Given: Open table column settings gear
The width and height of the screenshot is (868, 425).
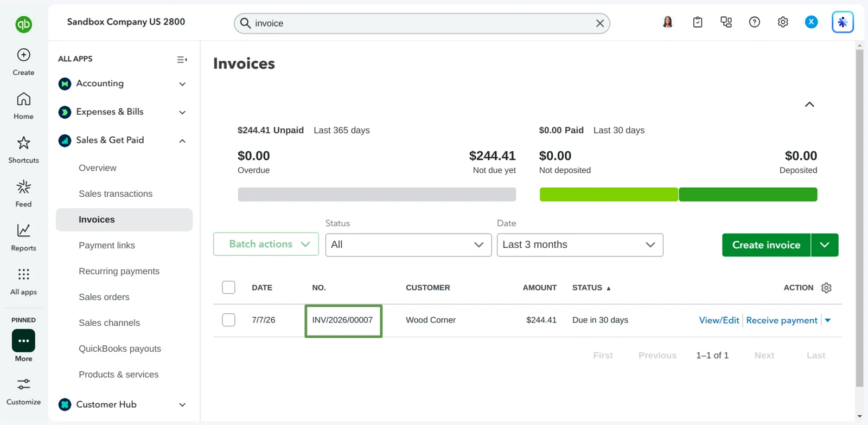Looking at the screenshot, I should click(826, 288).
